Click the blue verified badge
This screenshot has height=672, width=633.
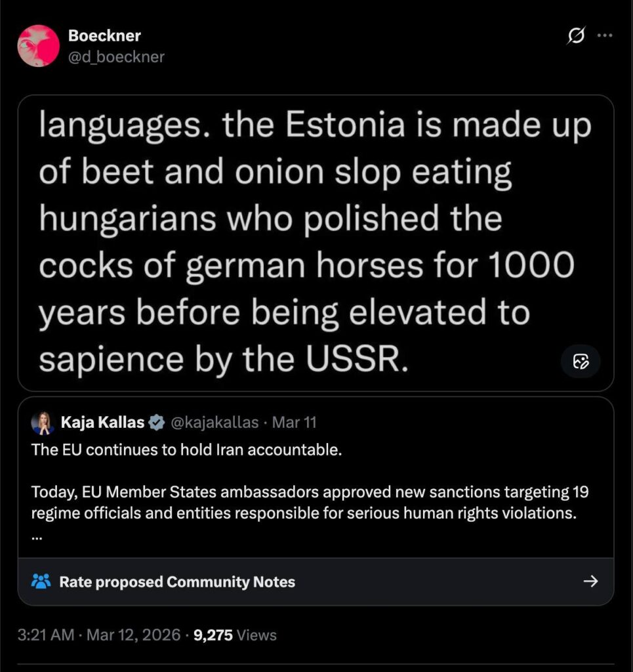(x=157, y=423)
